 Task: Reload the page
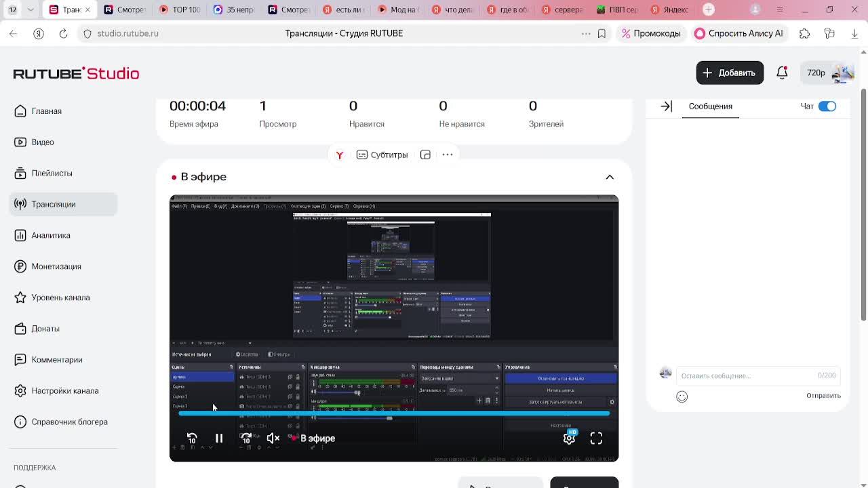click(63, 33)
